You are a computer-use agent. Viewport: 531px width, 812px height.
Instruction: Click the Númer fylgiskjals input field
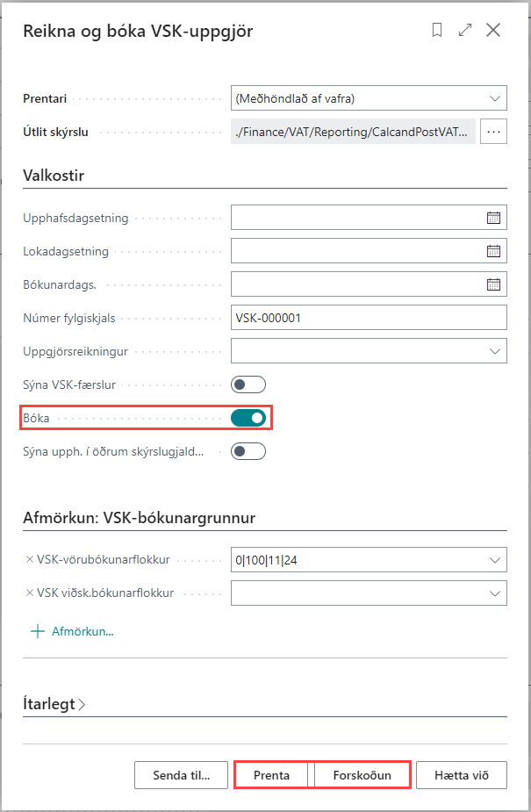tap(369, 318)
